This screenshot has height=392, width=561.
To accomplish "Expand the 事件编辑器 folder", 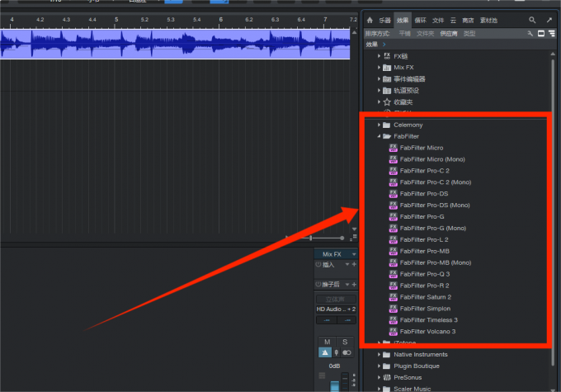I will [x=379, y=78].
